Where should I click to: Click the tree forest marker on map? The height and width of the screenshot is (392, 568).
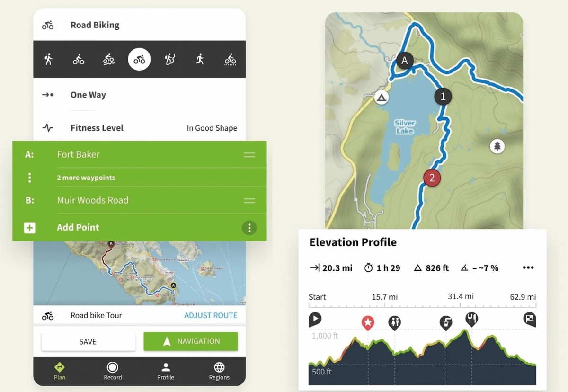[x=497, y=146]
